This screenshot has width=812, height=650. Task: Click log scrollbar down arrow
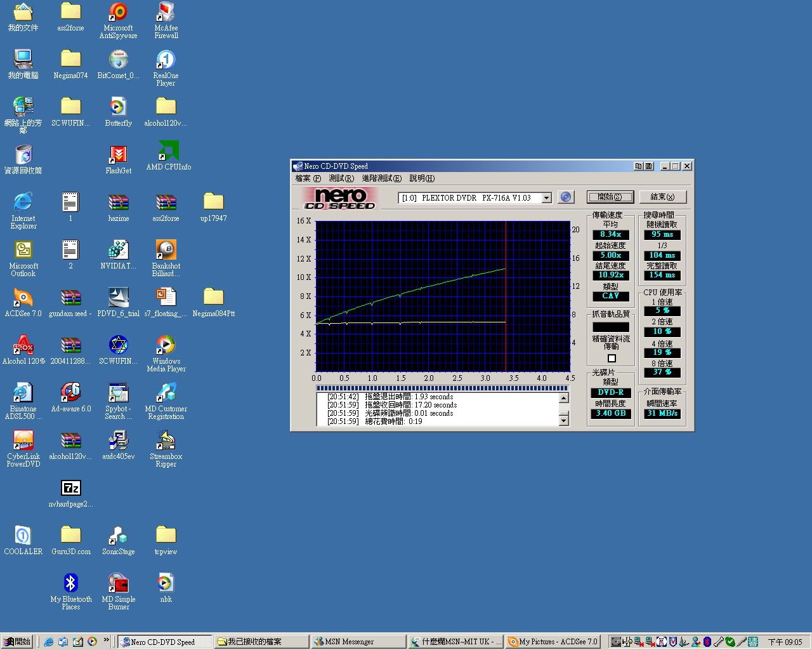click(x=563, y=420)
